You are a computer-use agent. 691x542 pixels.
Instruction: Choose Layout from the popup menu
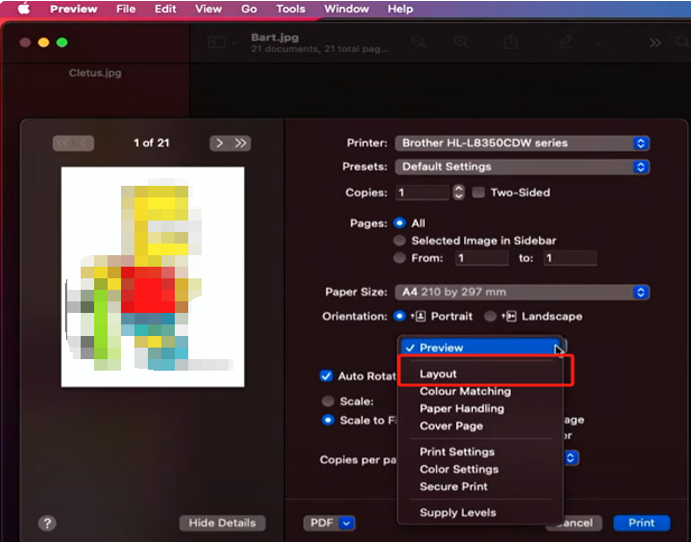(480, 374)
